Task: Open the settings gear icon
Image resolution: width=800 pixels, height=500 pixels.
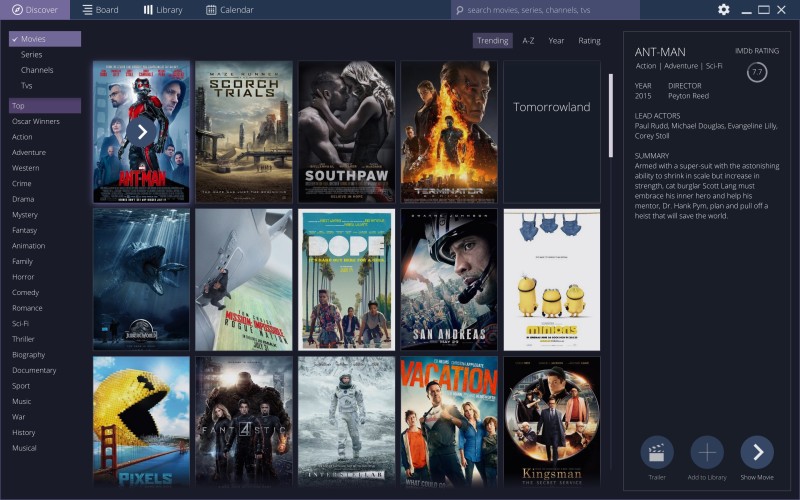Action: 723,10
